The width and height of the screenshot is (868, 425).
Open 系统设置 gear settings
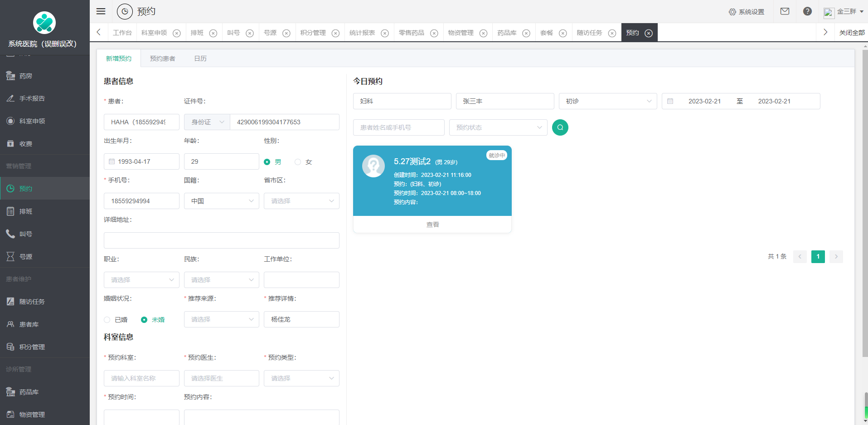(747, 12)
